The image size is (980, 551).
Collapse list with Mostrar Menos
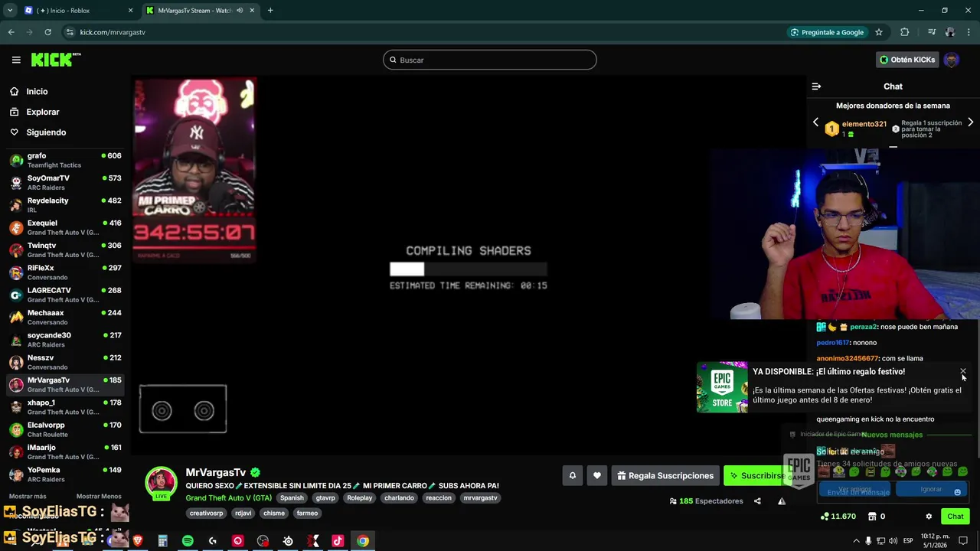99,496
